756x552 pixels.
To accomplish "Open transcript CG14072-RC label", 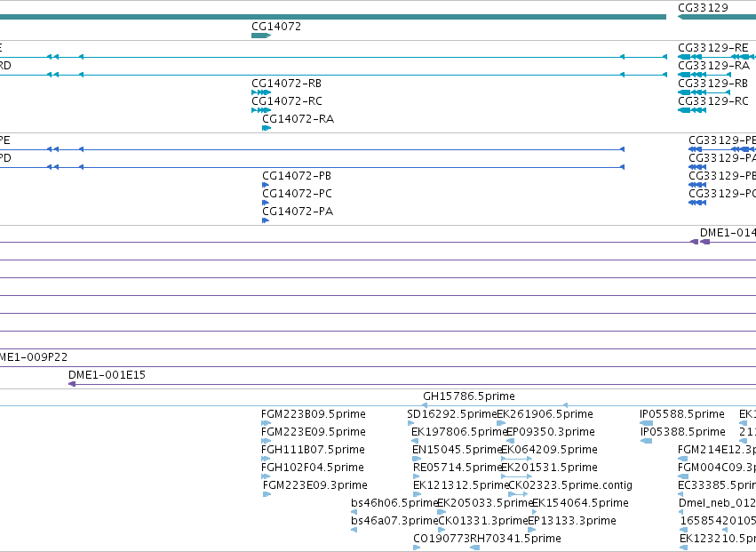I will tap(287, 101).
